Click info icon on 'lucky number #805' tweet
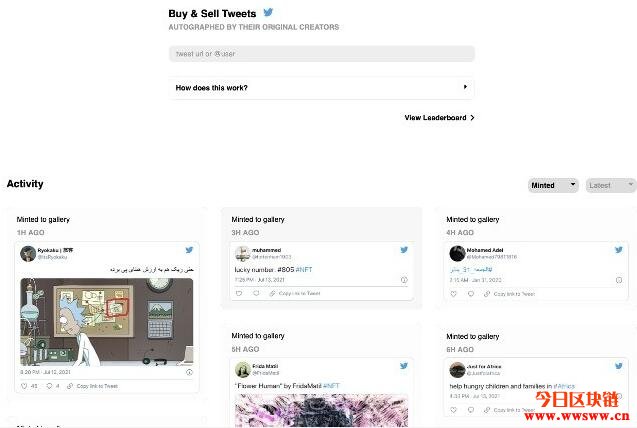The image size is (637, 428). pyautogui.click(x=404, y=280)
